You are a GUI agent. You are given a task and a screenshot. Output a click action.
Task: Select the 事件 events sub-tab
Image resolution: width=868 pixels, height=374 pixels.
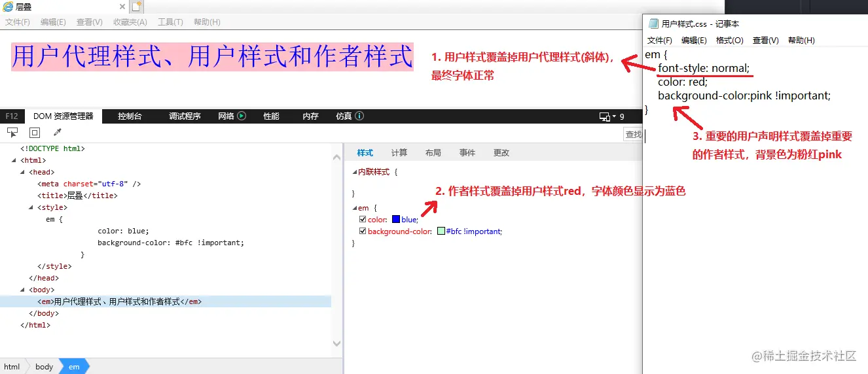467,153
